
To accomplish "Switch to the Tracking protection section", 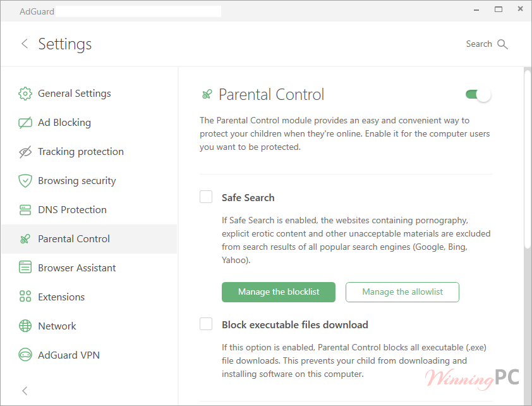I will point(81,151).
